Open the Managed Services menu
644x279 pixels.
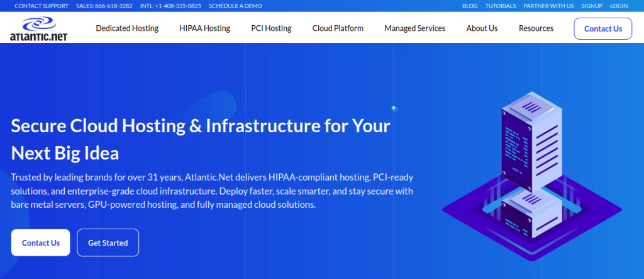[x=415, y=28]
